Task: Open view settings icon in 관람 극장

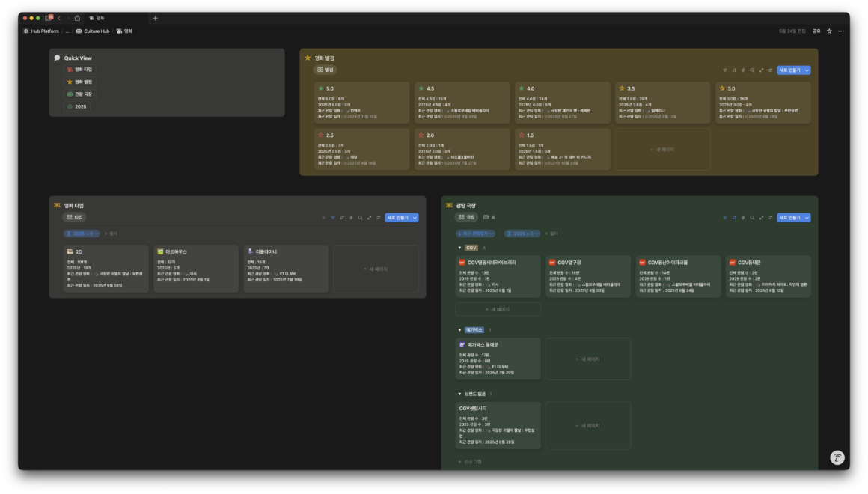Action: click(770, 218)
